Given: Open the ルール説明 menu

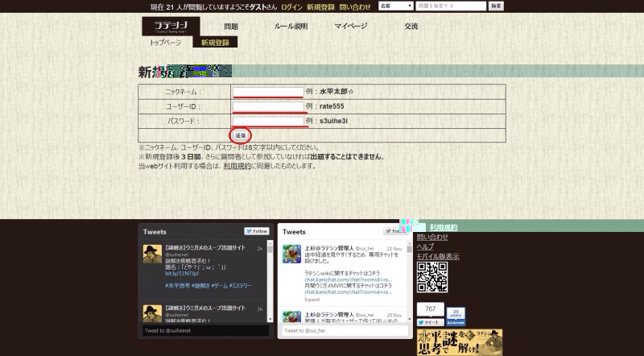Looking at the screenshot, I should point(291,27).
